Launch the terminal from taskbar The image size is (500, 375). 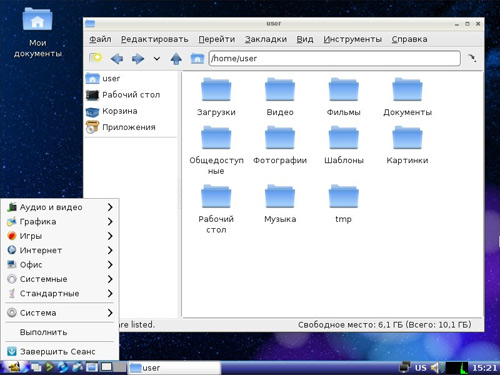pos(49,368)
